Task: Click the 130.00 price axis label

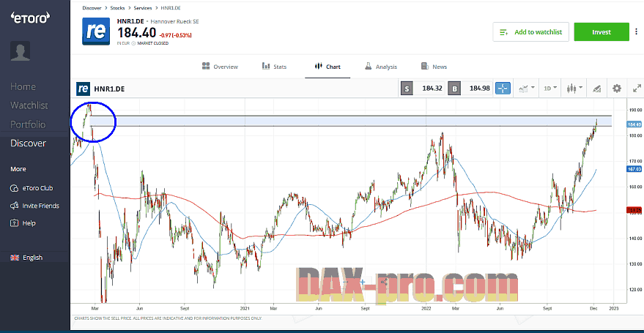Action: pyautogui.click(x=634, y=264)
